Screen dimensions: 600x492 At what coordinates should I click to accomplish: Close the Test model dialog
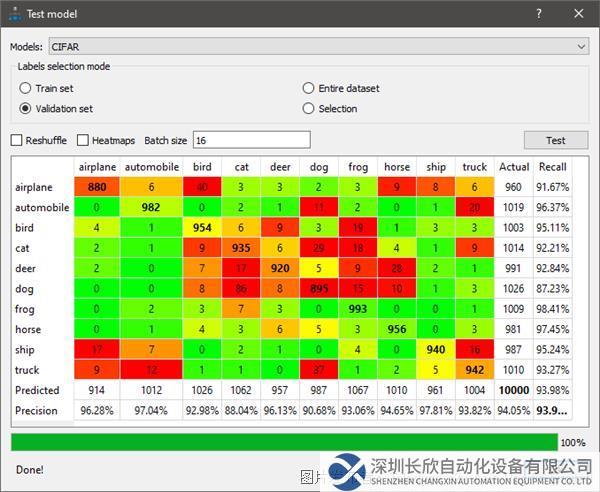[579, 14]
